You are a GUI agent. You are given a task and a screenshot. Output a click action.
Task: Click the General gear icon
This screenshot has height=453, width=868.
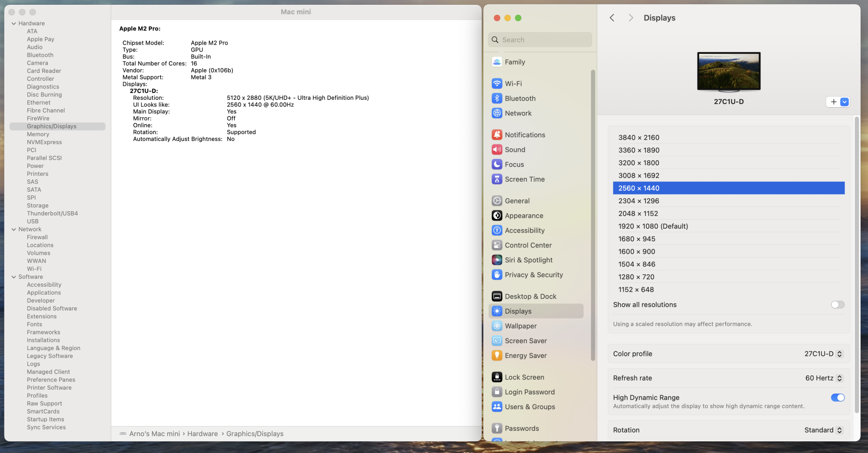497,201
